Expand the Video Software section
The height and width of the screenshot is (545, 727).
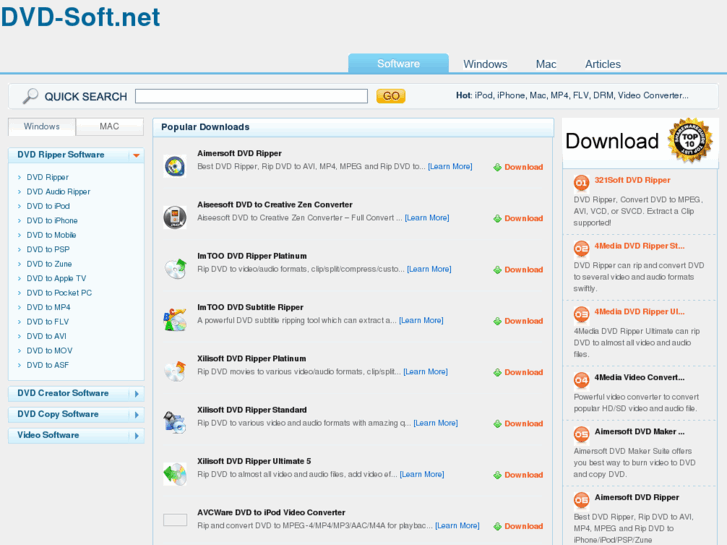(137, 436)
